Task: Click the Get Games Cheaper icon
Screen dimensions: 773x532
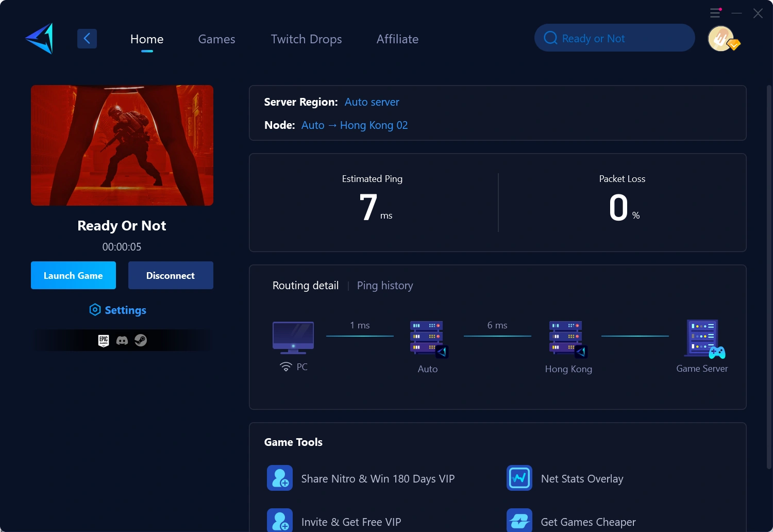Action: pos(519,520)
